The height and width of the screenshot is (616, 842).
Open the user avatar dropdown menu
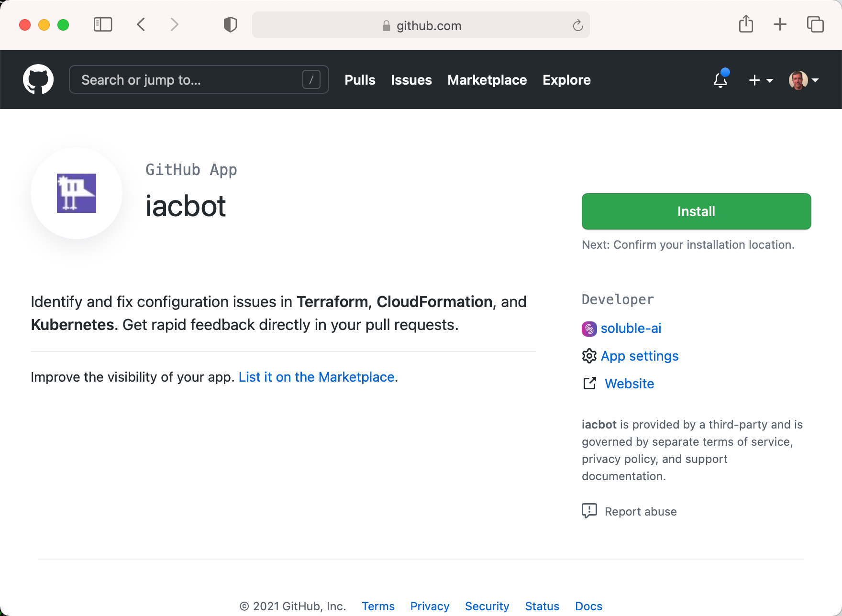[x=804, y=80]
